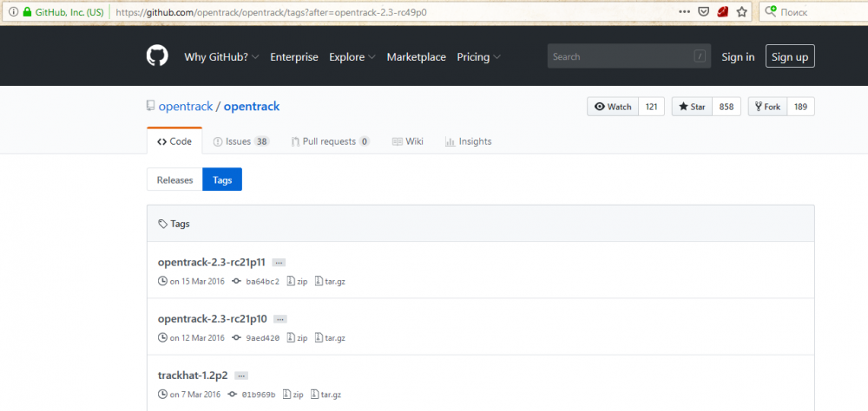Expand ellipsis for opentrack-2.3-rc21p11 tag

click(x=279, y=263)
